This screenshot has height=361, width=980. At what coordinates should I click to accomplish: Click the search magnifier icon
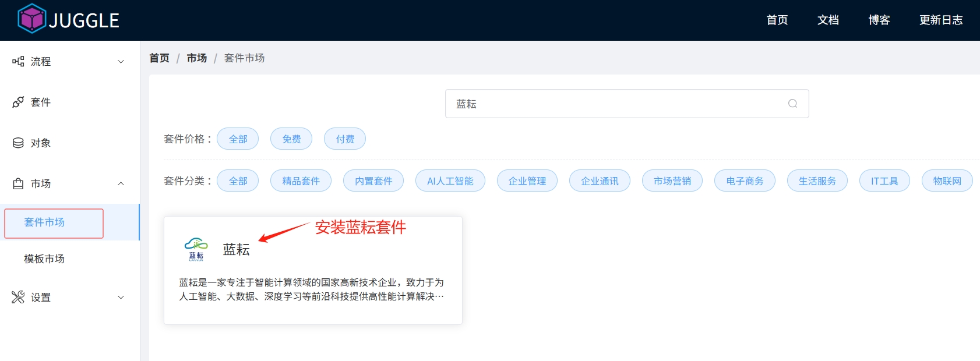click(x=792, y=104)
